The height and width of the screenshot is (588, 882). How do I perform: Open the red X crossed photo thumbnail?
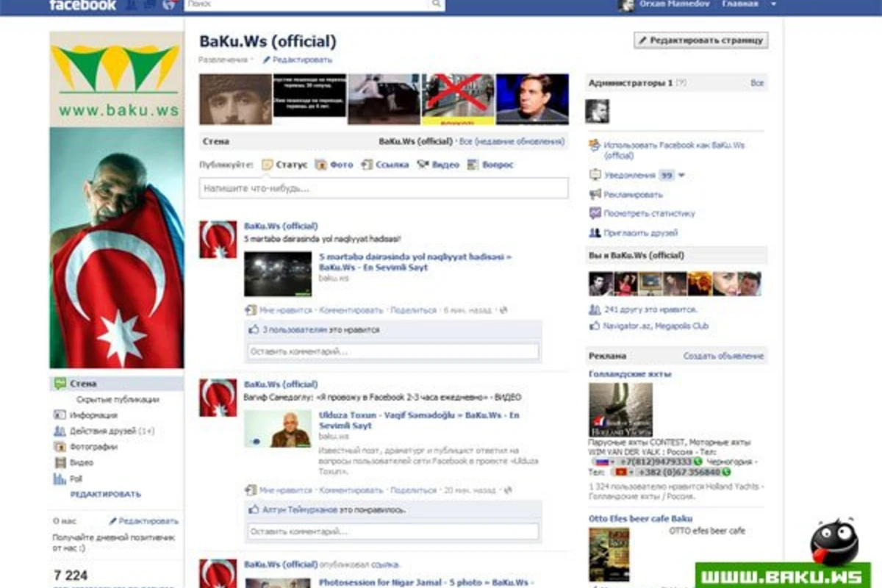[458, 99]
